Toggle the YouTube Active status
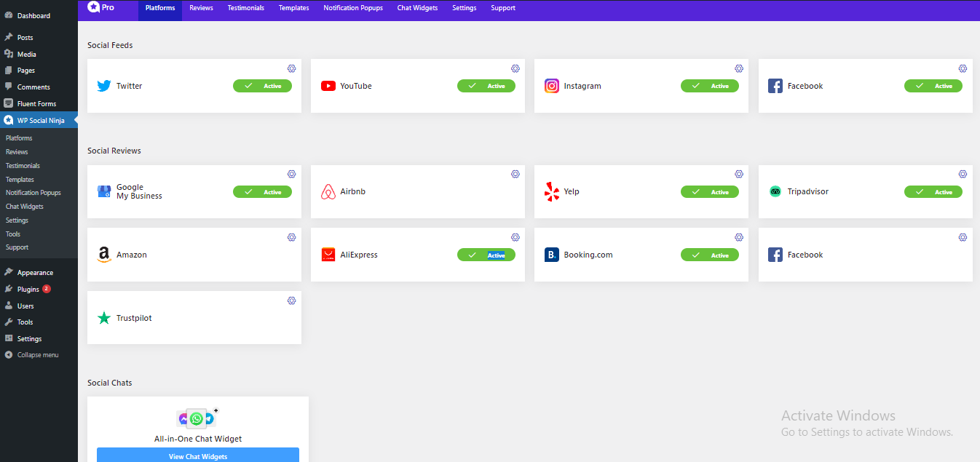Viewport: 980px width, 462px height. (x=486, y=86)
